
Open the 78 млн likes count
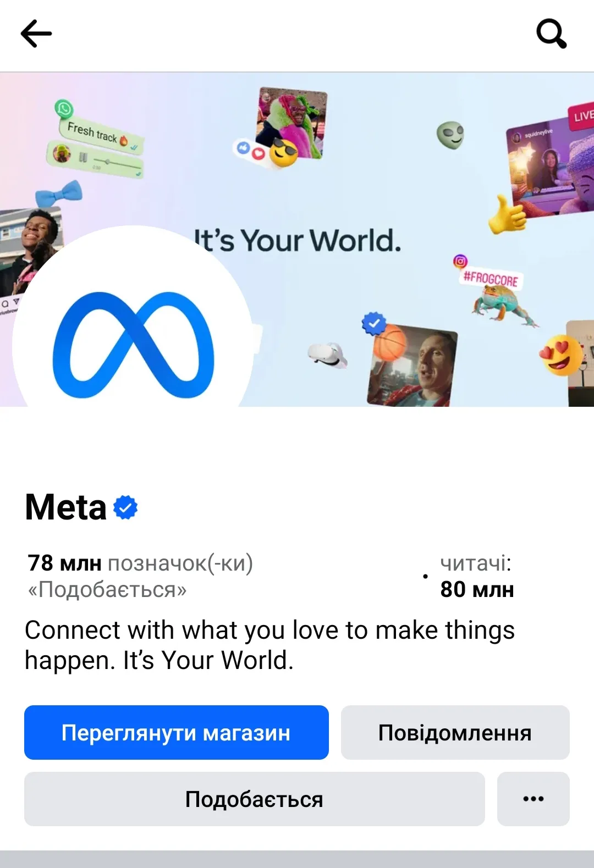140,576
